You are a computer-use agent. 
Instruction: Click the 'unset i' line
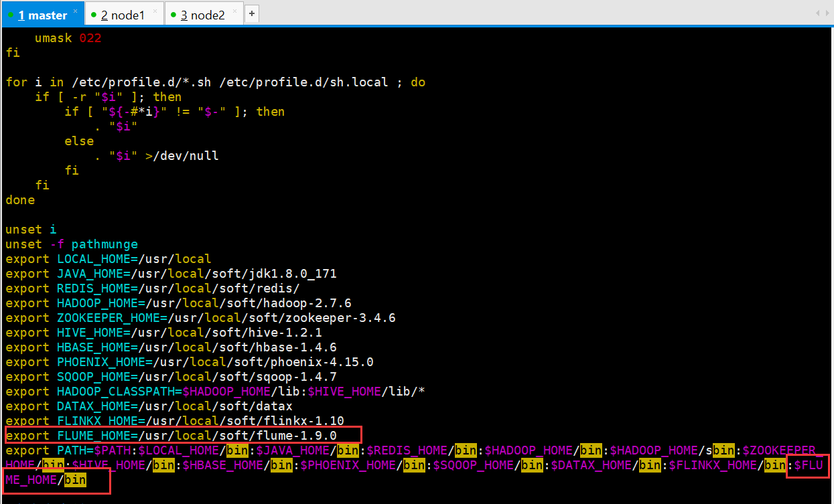pos(31,230)
